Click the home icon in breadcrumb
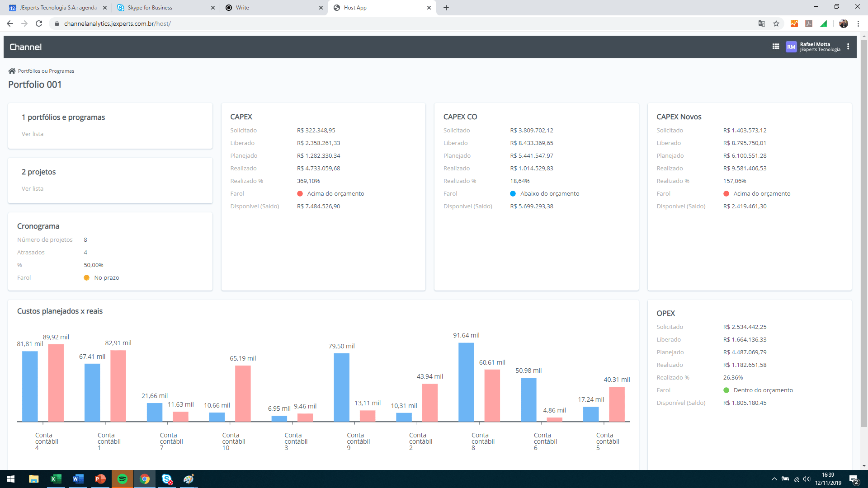868x488 pixels. tap(12, 71)
